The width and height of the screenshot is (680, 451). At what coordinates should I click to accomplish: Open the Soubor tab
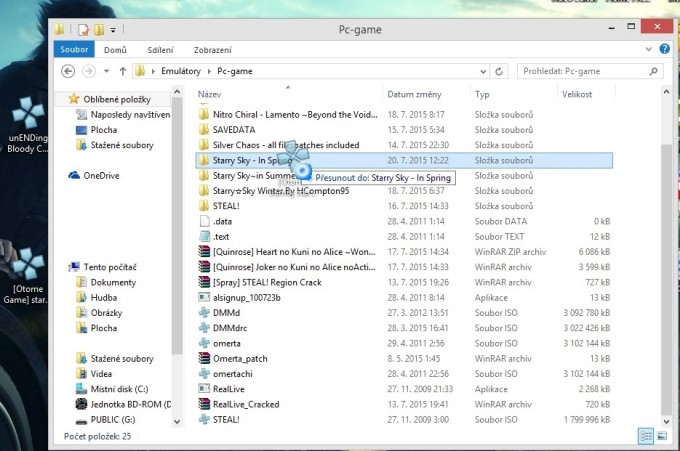click(74, 49)
